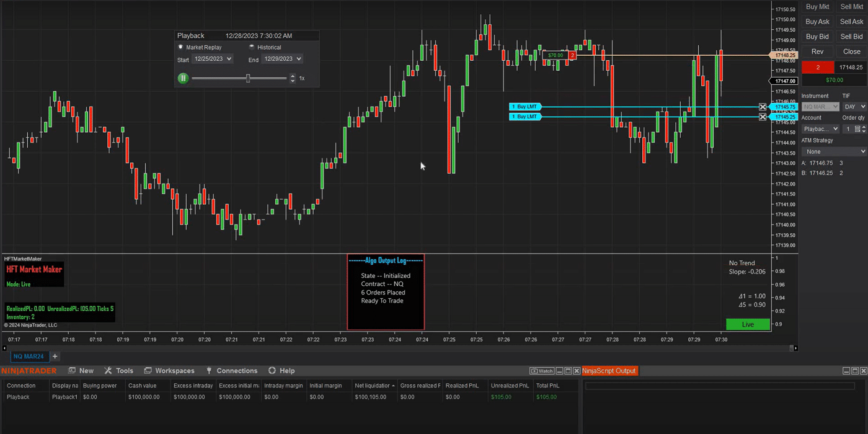This screenshot has height=434, width=868.
Task: Click the Connections icon in the control bar
Action: (x=210, y=371)
